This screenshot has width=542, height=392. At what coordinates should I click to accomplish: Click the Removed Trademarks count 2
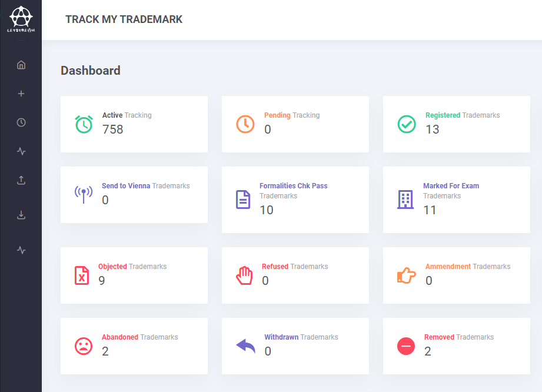click(428, 351)
